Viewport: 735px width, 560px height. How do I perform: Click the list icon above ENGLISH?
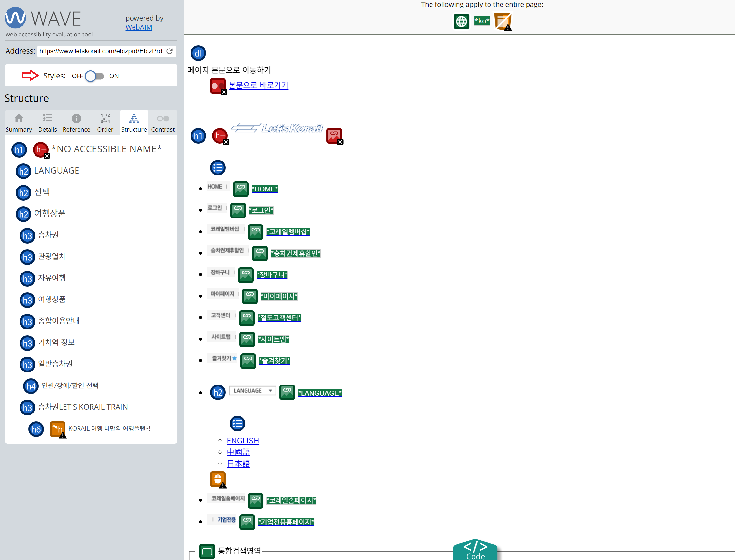tap(237, 424)
